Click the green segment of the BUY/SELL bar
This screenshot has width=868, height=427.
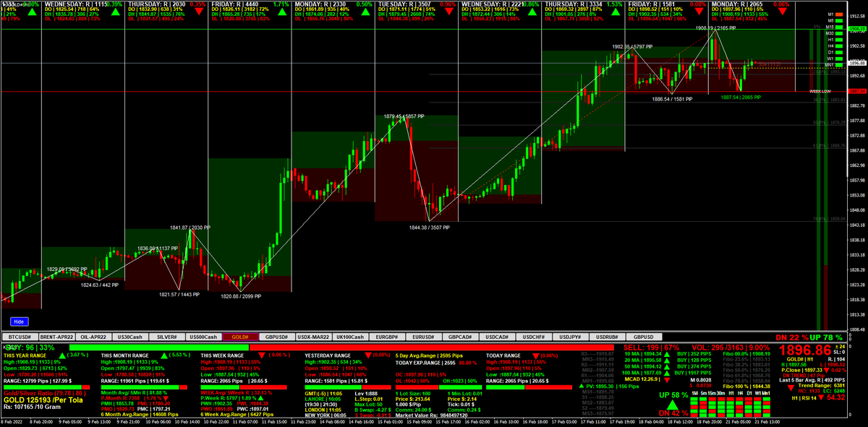[x=159, y=348]
